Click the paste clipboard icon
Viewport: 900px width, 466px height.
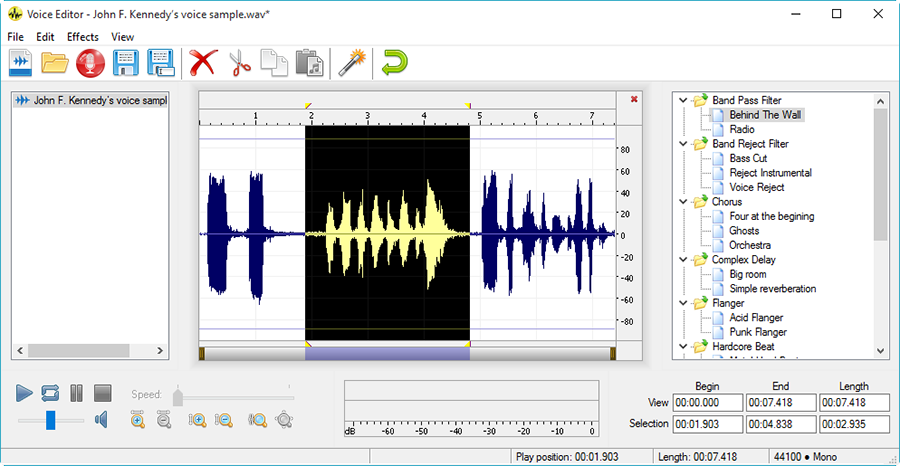309,64
